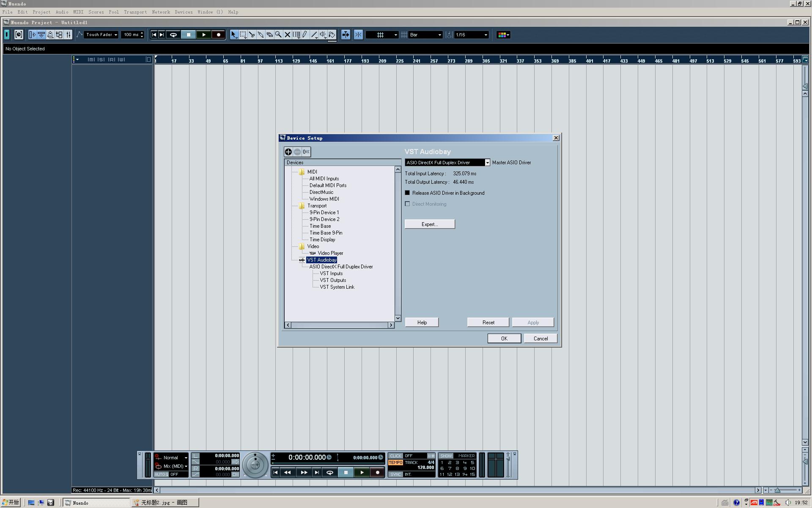Open 1/16 quantize value dropdown
This screenshot has width=812, height=508.
pyautogui.click(x=471, y=35)
